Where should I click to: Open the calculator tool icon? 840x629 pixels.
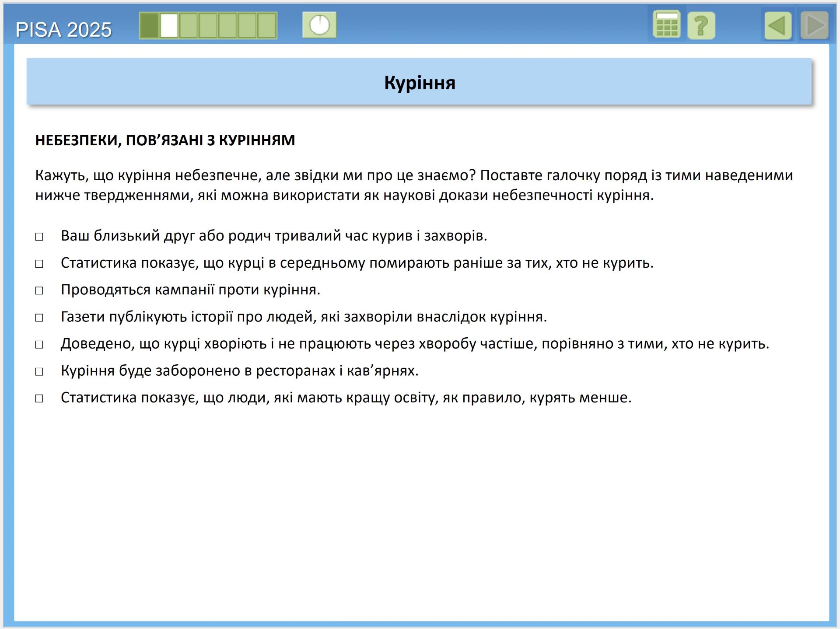(x=666, y=25)
